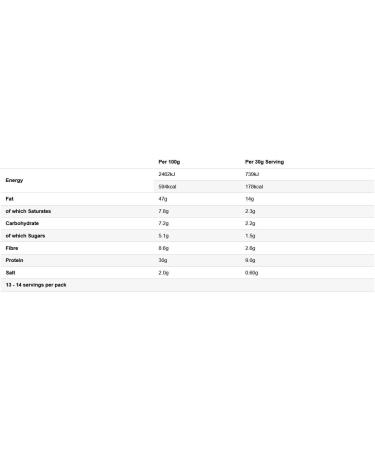The width and height of the screenshot is (375, 450).
Task: Click the 594kcal energy value
Action: coord(167,187)
